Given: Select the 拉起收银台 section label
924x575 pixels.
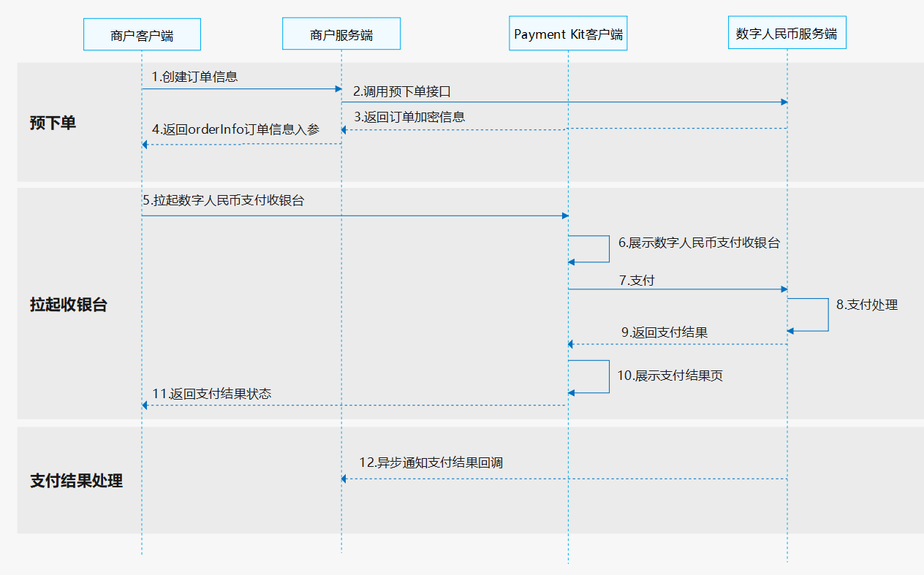Looking at the screenshot, I should pyautogui.click(x=68, y=305).
